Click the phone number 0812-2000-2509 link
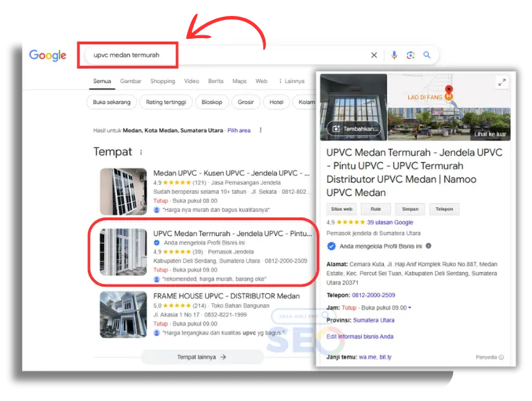This screenshot has height=401, width=532. 373,295
